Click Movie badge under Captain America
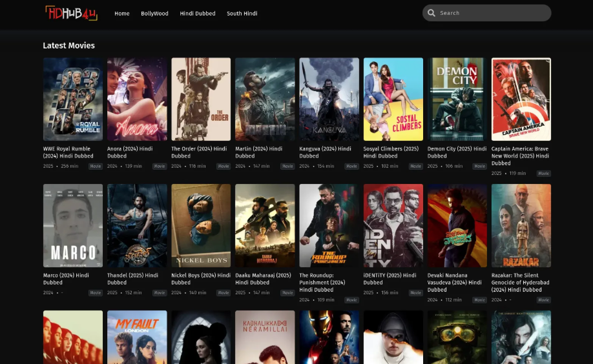The width and height of the screenshot is (593, 364). click(x=544, y=174)
